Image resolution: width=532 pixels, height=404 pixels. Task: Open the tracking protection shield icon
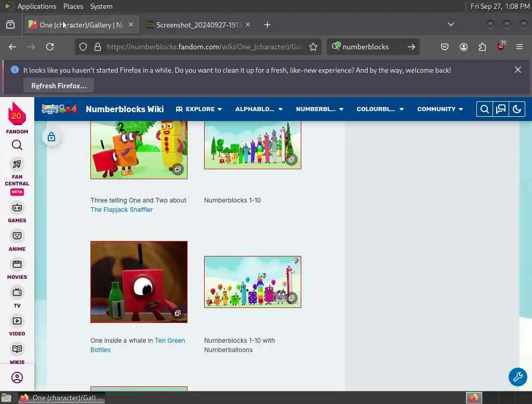coord(83,47)
